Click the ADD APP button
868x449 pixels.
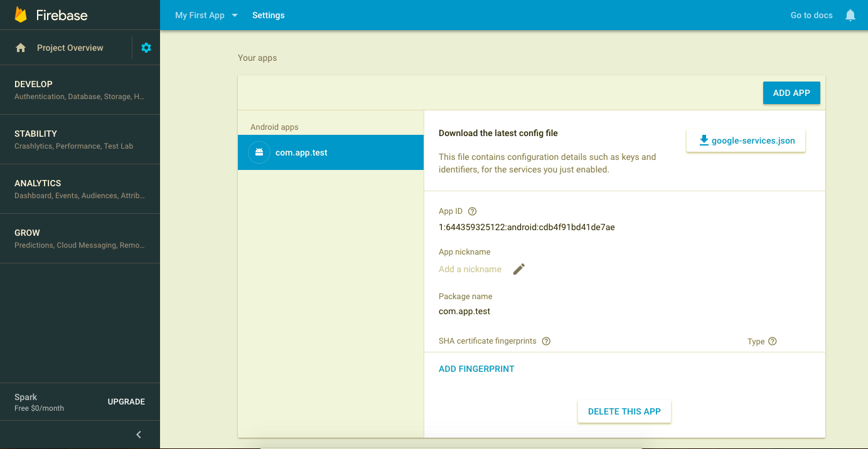[x=791, y=93]
